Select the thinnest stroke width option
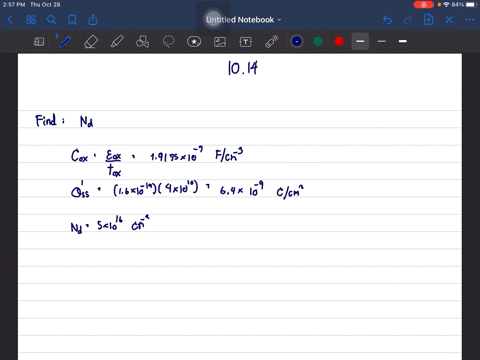Image resolution: width=480 pixels, height=360 pixels. (360, 41)
